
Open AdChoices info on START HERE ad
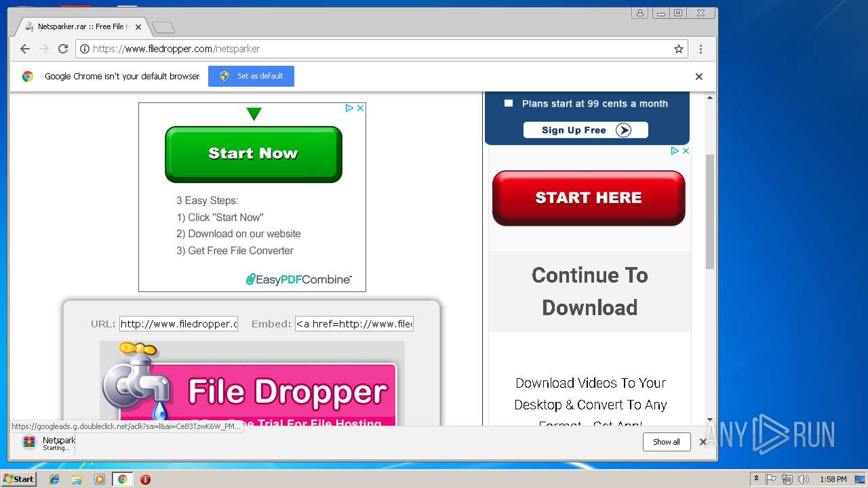675,150
